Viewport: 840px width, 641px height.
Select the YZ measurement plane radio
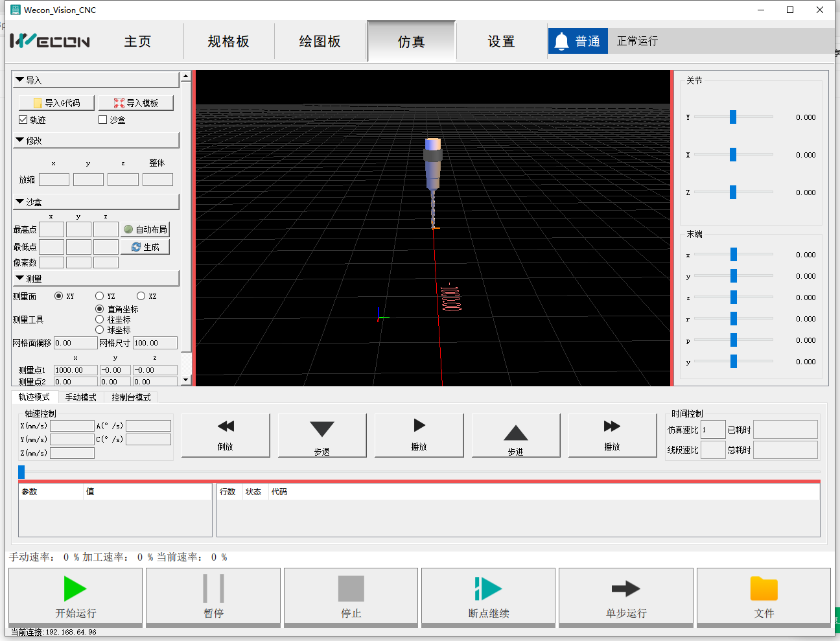(x=100, y=296)
